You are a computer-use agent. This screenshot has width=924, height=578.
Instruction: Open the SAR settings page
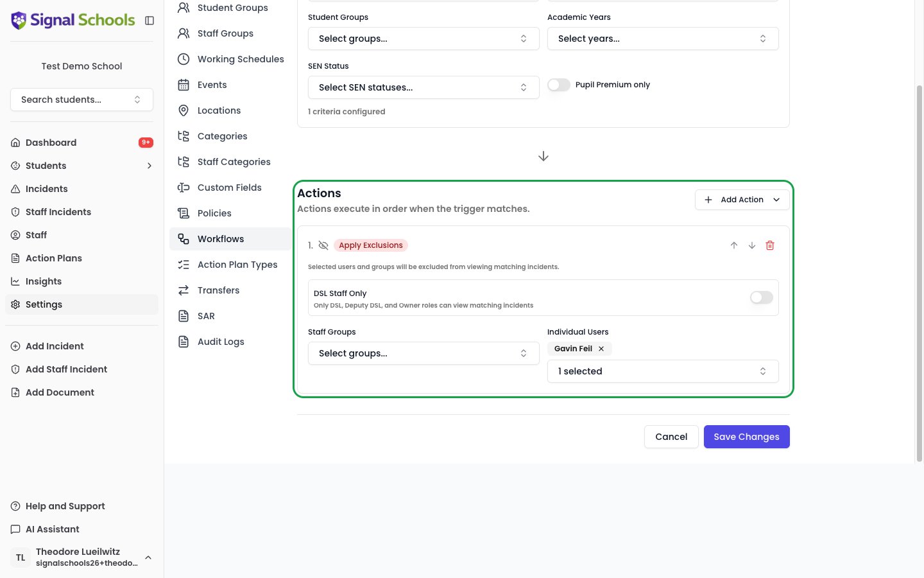(231, 316)
